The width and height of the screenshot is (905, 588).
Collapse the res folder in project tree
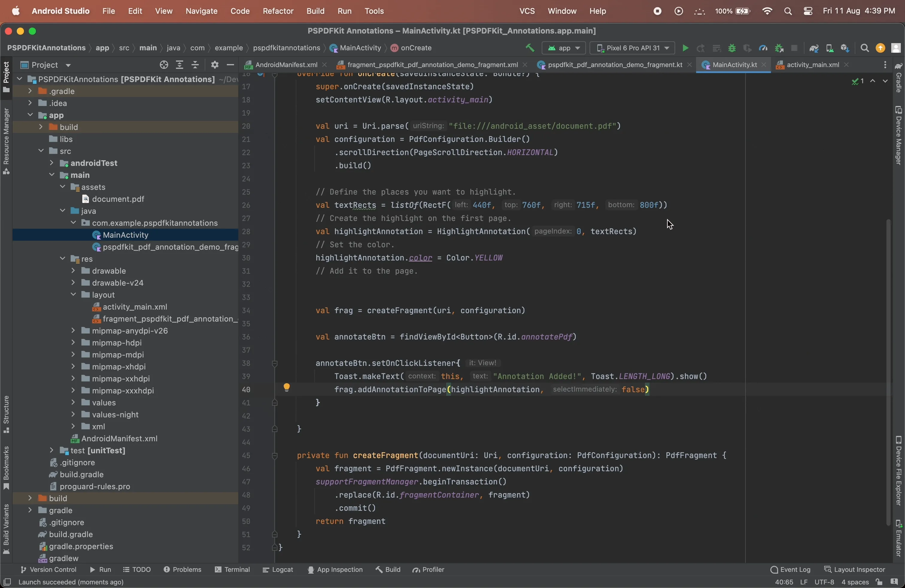(63, 259)
